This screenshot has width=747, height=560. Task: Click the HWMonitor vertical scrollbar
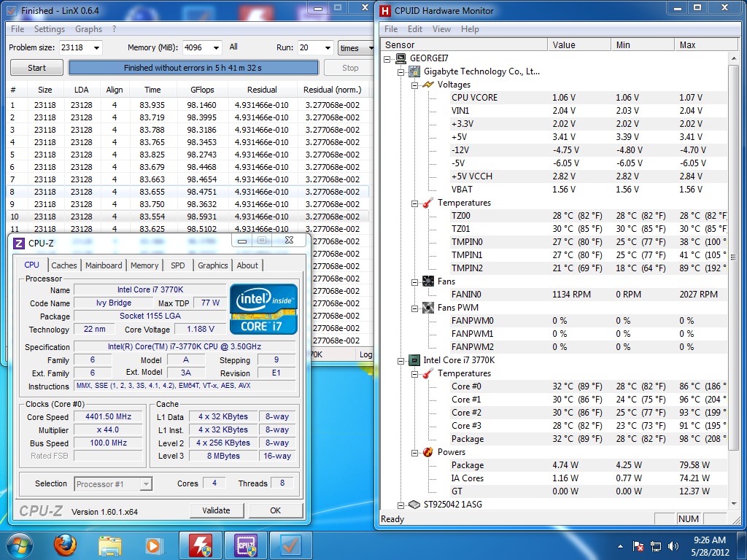pyautogui.click(x=732, y=257)
